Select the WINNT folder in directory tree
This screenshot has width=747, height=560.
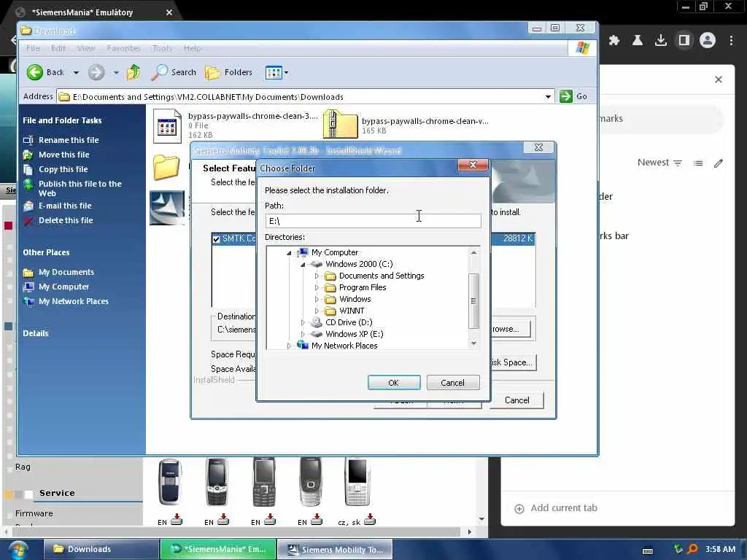[x=352, y=311]
